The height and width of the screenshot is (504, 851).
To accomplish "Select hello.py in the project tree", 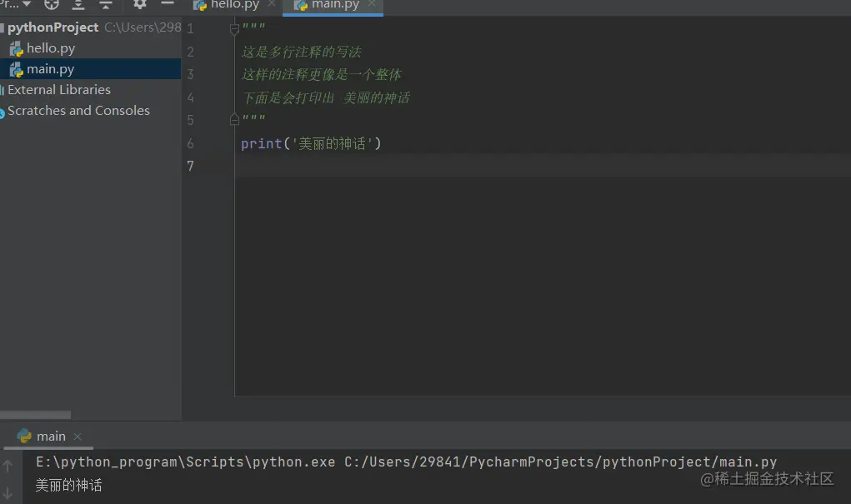I will coord(47,47).
